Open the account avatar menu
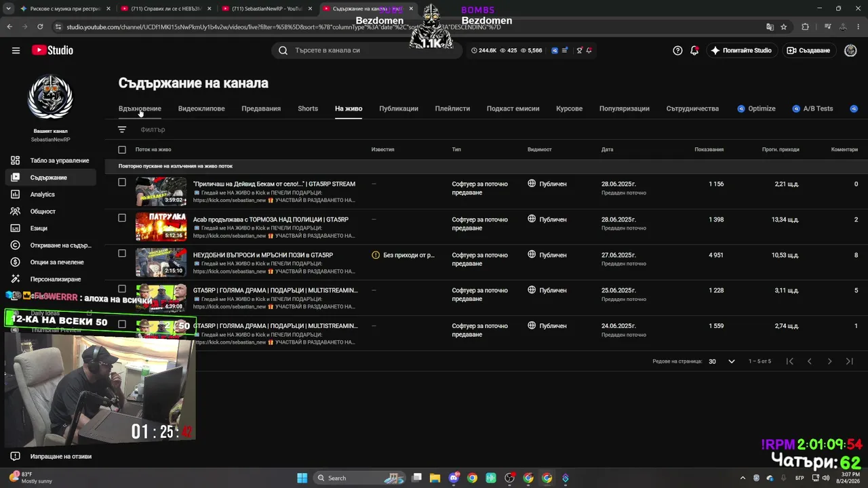The width and height of the screenshot is (868, 488). point(850,50)
